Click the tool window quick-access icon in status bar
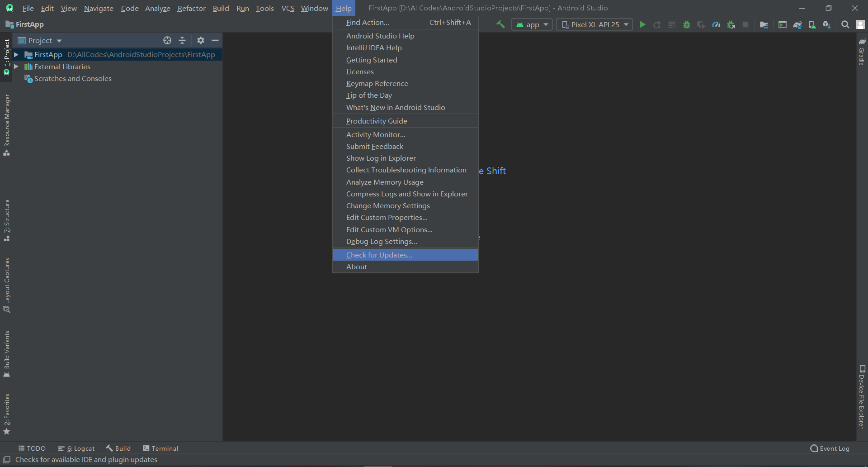 (x=7, y=460)
